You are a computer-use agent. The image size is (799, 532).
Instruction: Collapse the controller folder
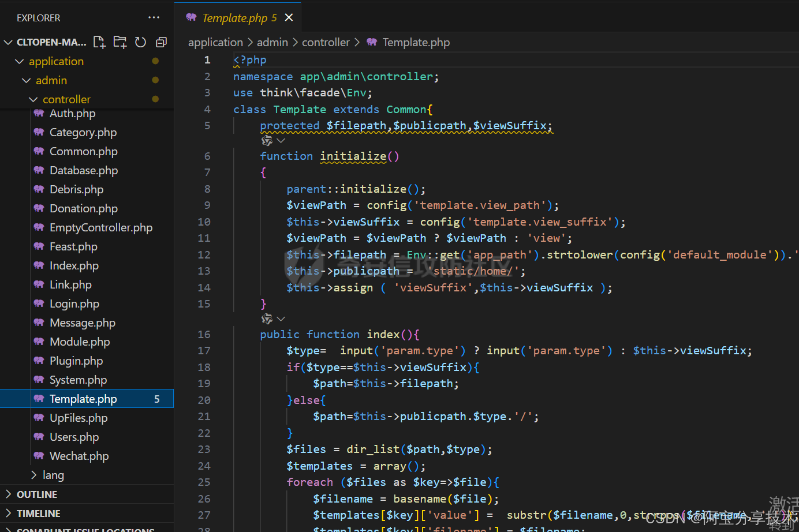(33, 99)
